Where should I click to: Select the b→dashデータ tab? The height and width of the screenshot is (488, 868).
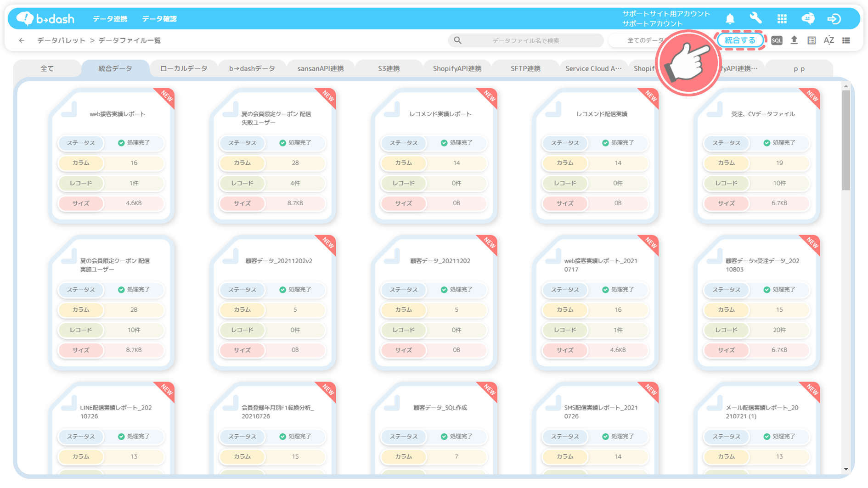pyautogui.click(x=252, y=68)
